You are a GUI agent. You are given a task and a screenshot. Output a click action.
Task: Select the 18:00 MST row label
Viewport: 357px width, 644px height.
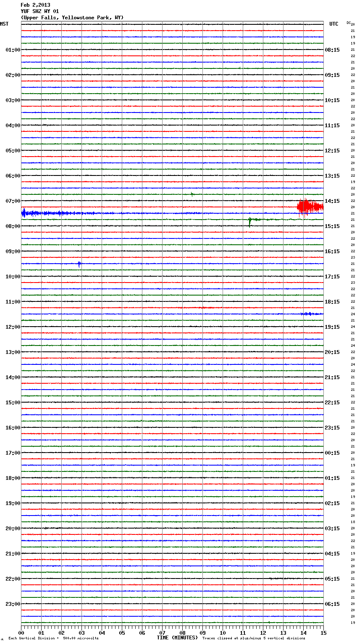click(13, 478)
